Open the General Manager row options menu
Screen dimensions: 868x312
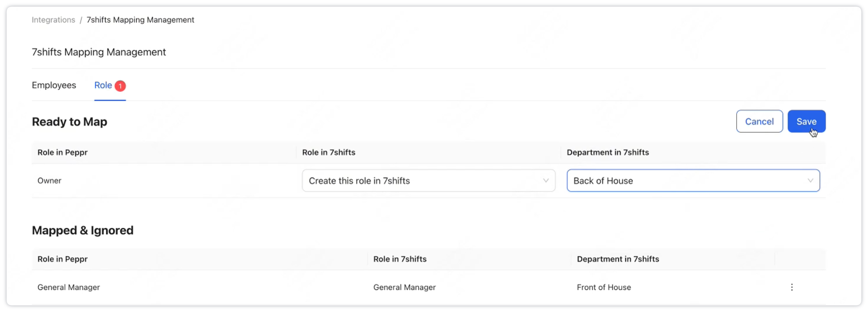click(792, 287)
